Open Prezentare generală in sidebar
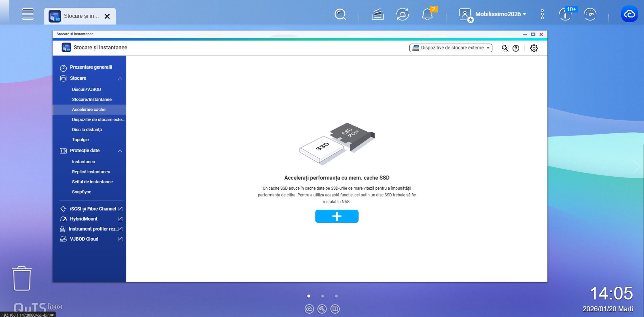This screenshot has width=644, height=317. [x=91, y=67]
